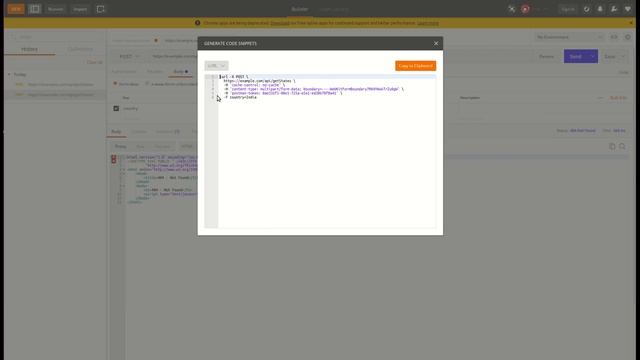Click red error marker in response gutter
640x360 pixels.
click(x=113, y=158)
